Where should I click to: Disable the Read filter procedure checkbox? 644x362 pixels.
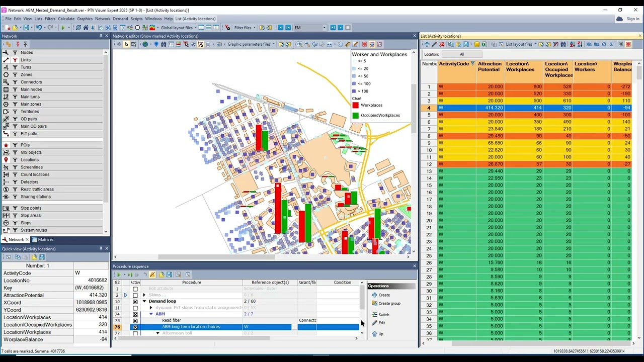135,320
